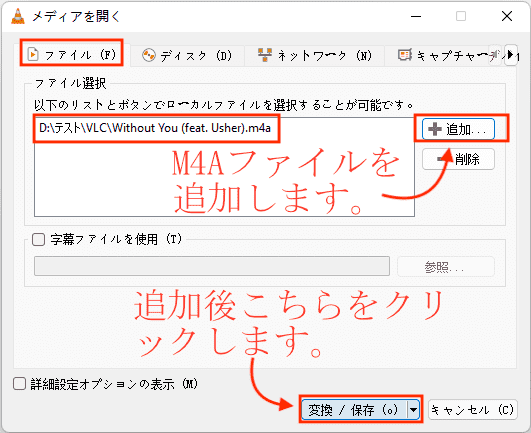Click the tab scroll right arrow
Screen dimensions: 531x433
click(x=511, y=55)
